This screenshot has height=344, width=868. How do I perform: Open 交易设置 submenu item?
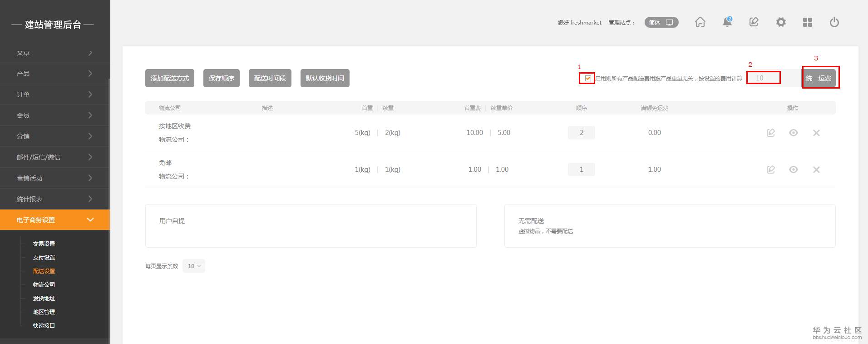point(44,244)
